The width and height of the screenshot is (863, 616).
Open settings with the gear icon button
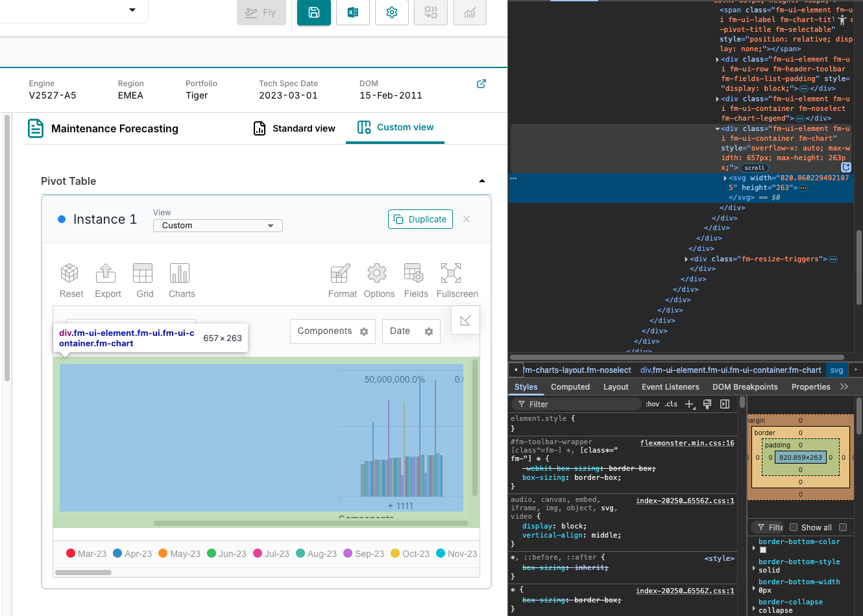392,12
